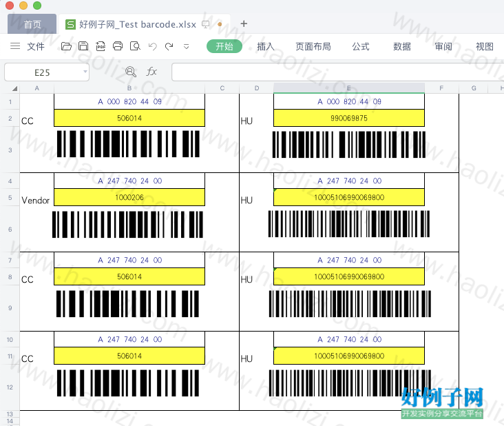This screenshot has height=426, width=504.
Task: Select column G header
Action: pyautogui.click(x=474, y=88)
